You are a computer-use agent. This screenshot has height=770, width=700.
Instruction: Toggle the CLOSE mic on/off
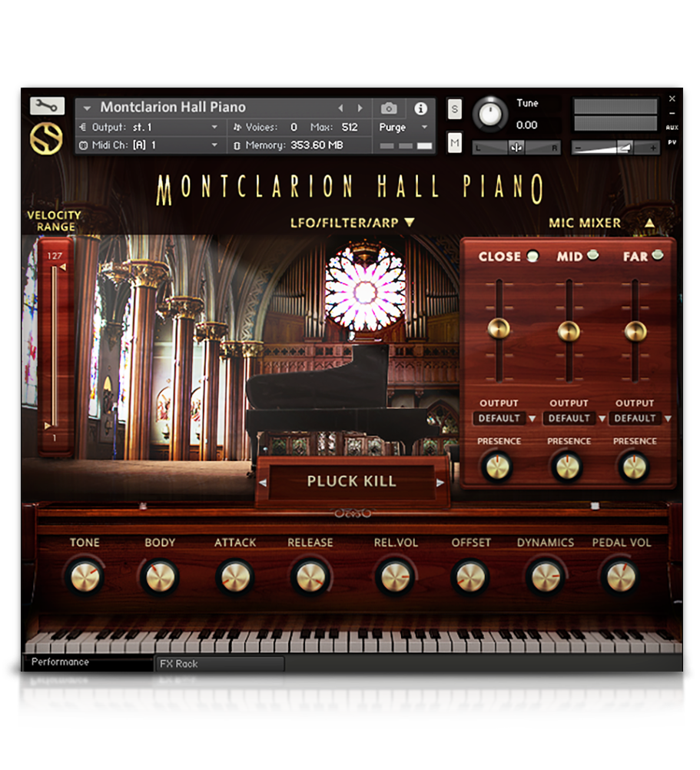coord(532,257)
